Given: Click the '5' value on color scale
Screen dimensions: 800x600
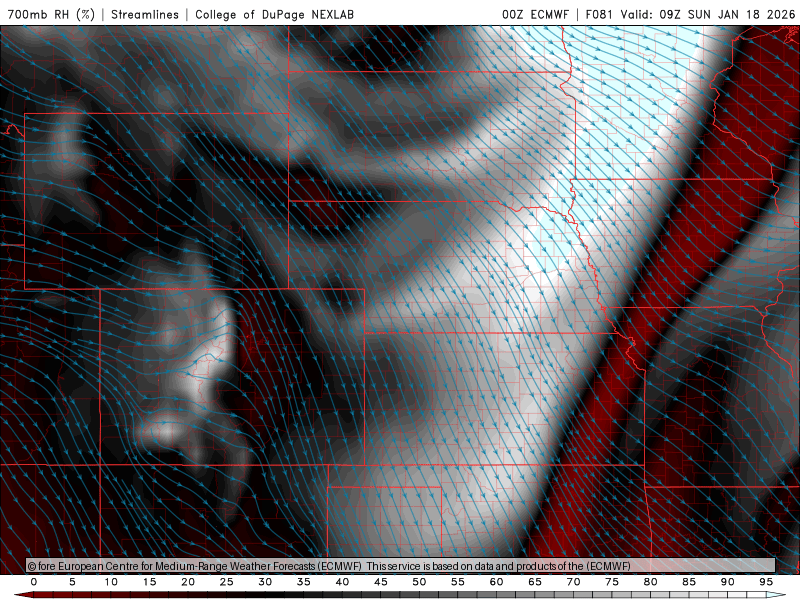Looking at the screenshot, I should coord(72,582).
